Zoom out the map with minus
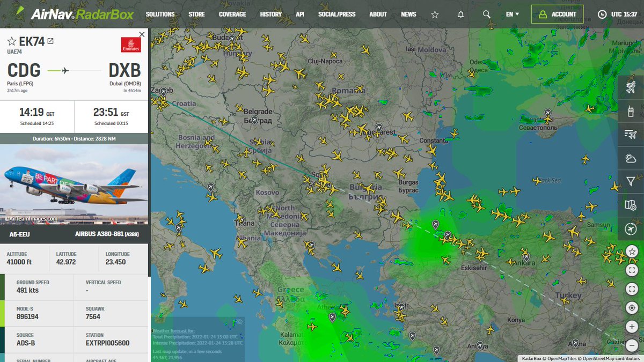644x362 pixels. 632,345
